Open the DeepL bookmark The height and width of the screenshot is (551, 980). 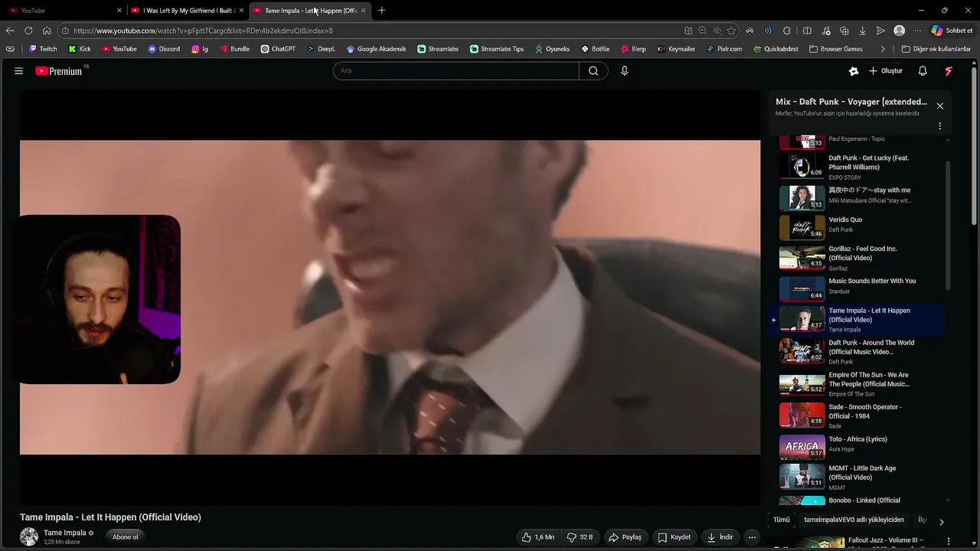pos(322,49)
